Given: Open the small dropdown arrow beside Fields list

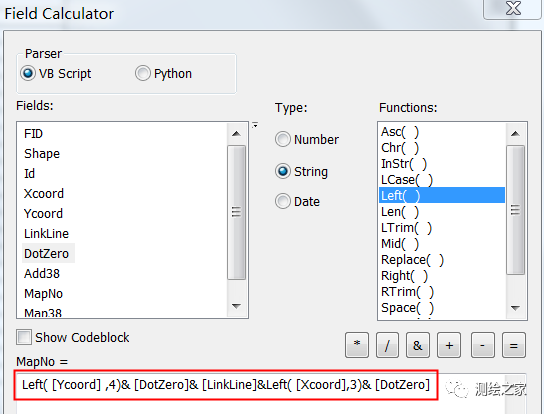Looking at the screenshot, I should [255, 125].
